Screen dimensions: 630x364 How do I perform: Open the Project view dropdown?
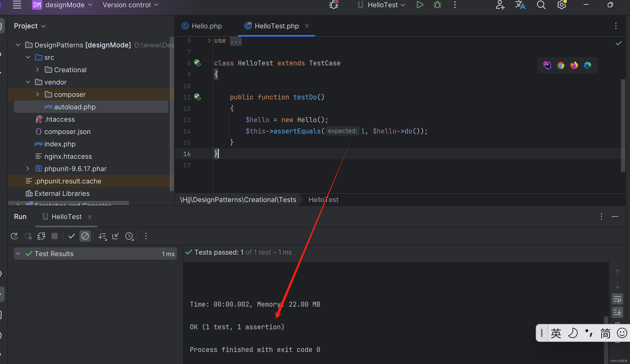pos(30,26)
